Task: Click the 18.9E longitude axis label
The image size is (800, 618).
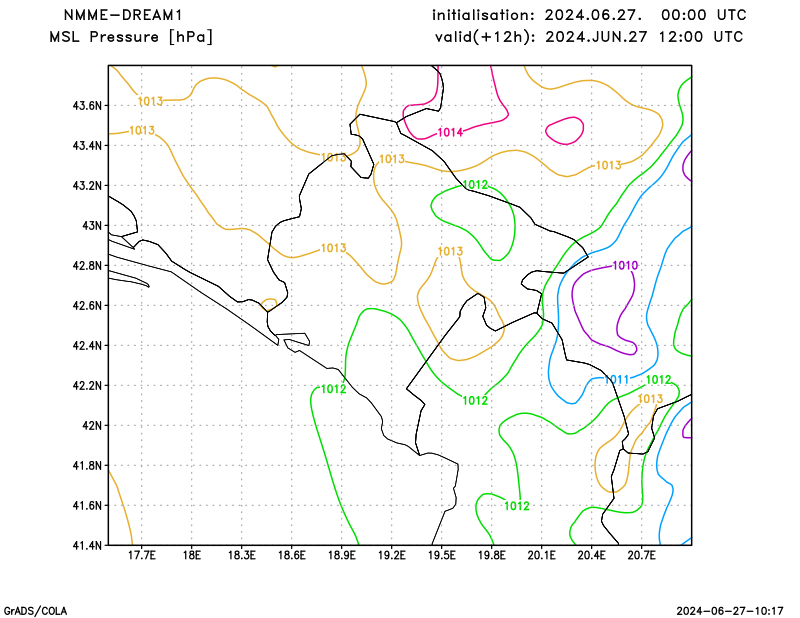Action: point(341,555)
